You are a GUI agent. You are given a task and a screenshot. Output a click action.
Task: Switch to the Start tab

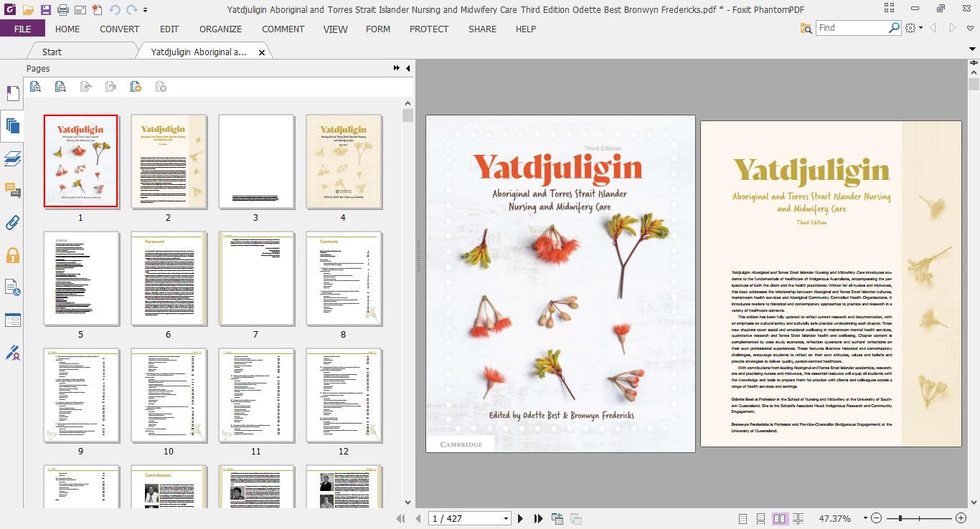pyautogui.click(x=52, y=52)
